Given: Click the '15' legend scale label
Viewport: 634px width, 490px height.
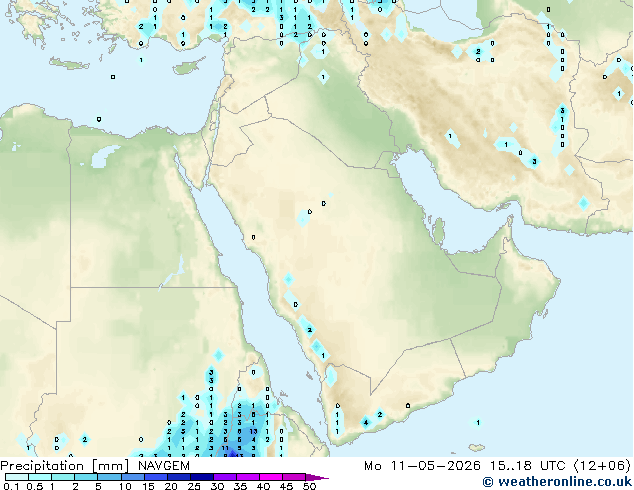Looking at the screenshot, I should 148,486.
